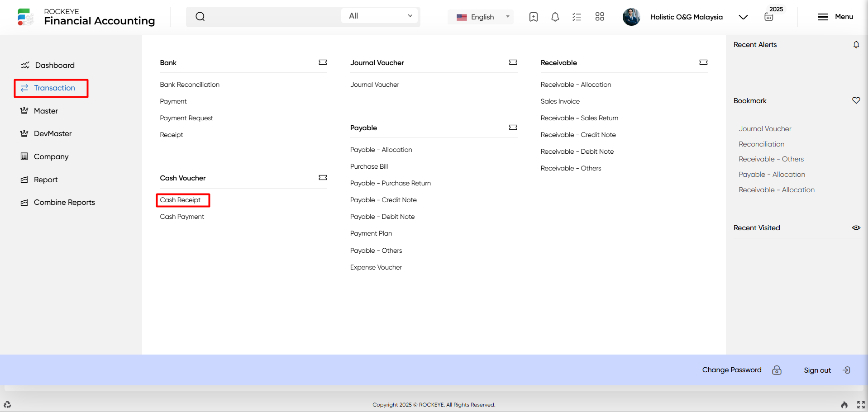
Task: Open bookmarked Journal Voucher
Action: coord(765,129)
